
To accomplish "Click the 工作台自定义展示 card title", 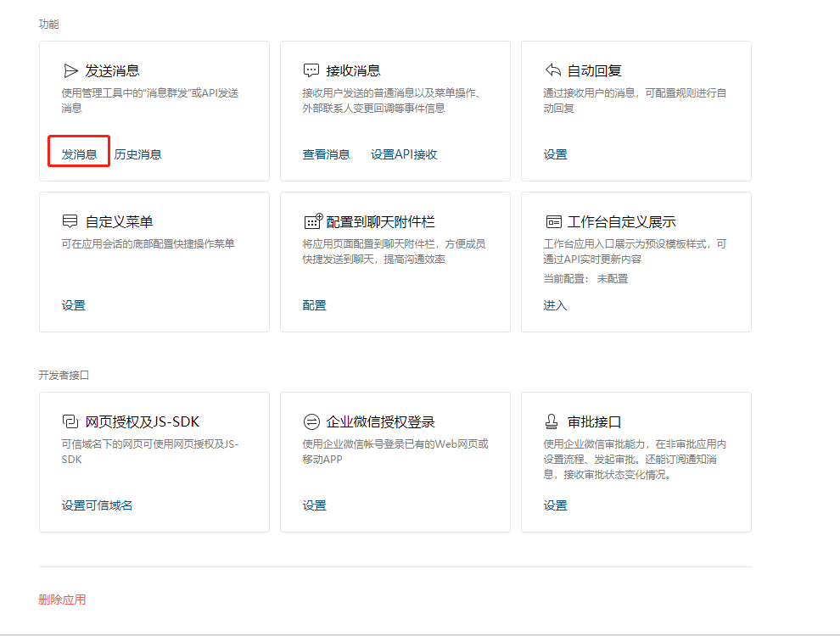I will pyautogui.click(x=621, y=221).
